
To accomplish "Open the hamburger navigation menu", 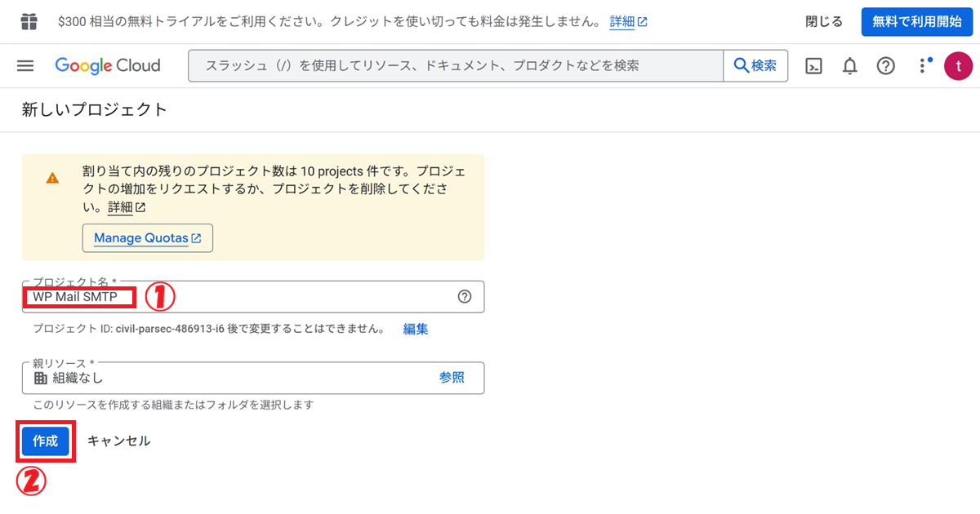I will click(25, 66).
